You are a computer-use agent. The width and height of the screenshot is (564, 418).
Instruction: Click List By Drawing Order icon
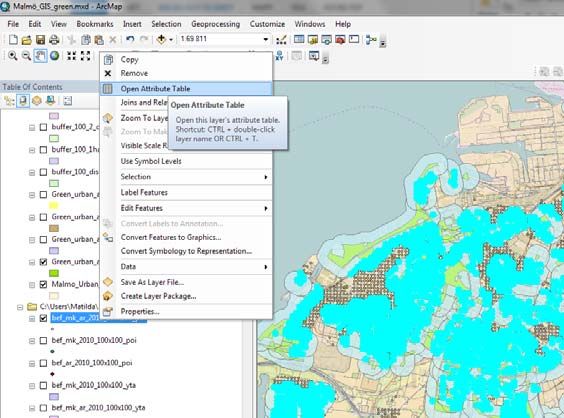tap(9, 101)
